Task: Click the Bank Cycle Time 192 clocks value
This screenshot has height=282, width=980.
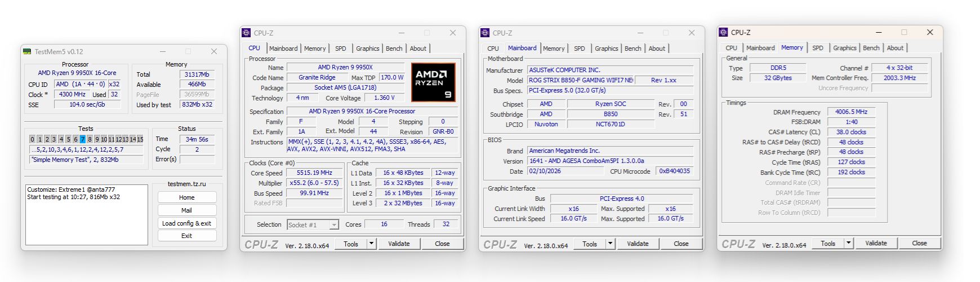Action: (x=851, y=172)
